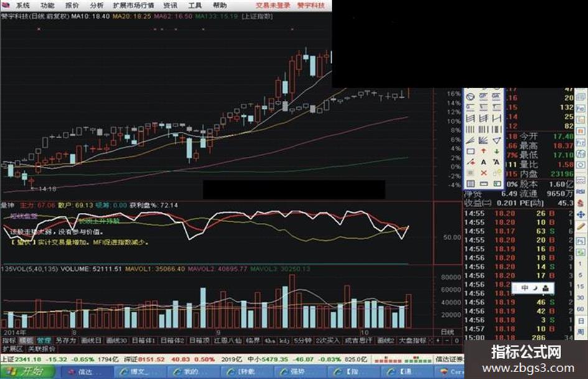The height and width of the screenshot is (379, 588).
Task: Click the pencil draw icon in right sidebar
Action: pos(581,227)
